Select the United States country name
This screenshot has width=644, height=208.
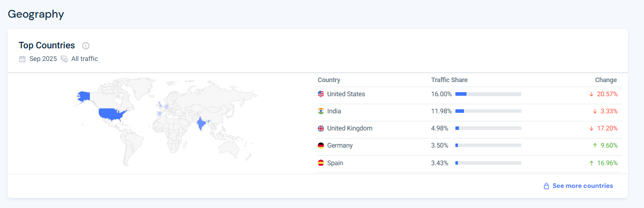[346, 94]
